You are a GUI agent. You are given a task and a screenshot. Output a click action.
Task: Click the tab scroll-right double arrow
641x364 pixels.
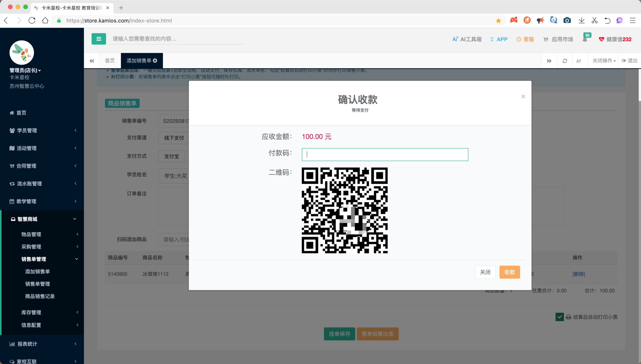tap(549, 61)
